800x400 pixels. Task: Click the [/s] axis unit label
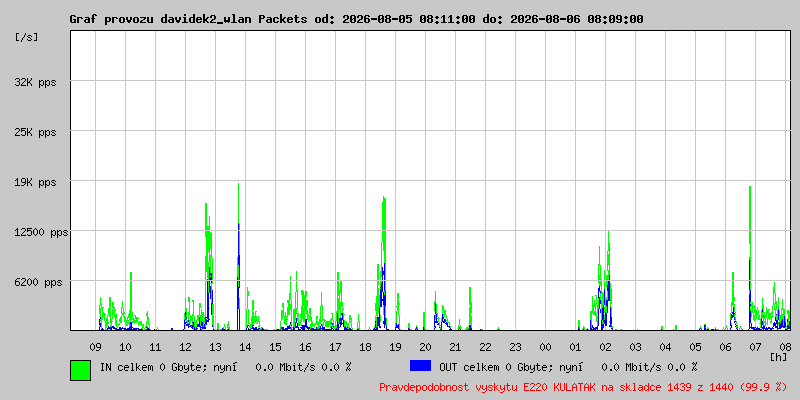point(27,37)
